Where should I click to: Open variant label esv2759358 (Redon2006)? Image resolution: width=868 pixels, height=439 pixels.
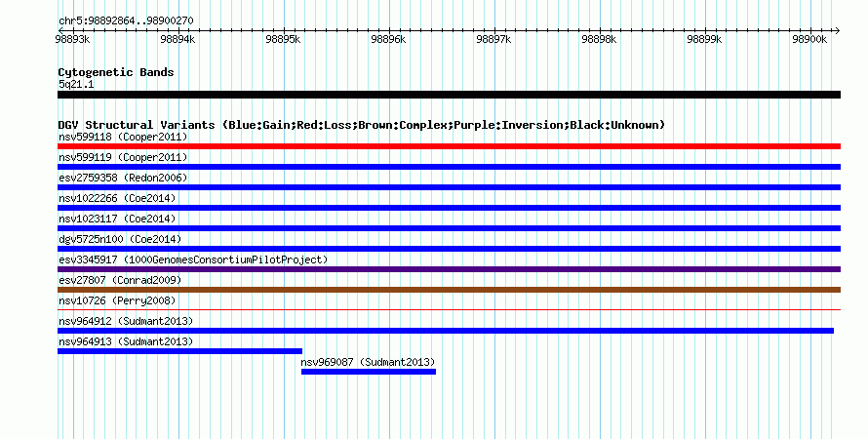click(x=123, y=178)
